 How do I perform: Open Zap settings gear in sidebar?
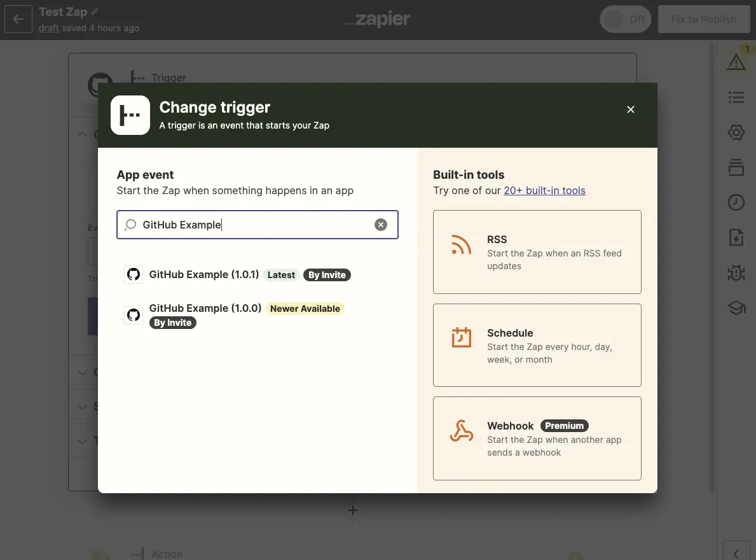[736, 132]
